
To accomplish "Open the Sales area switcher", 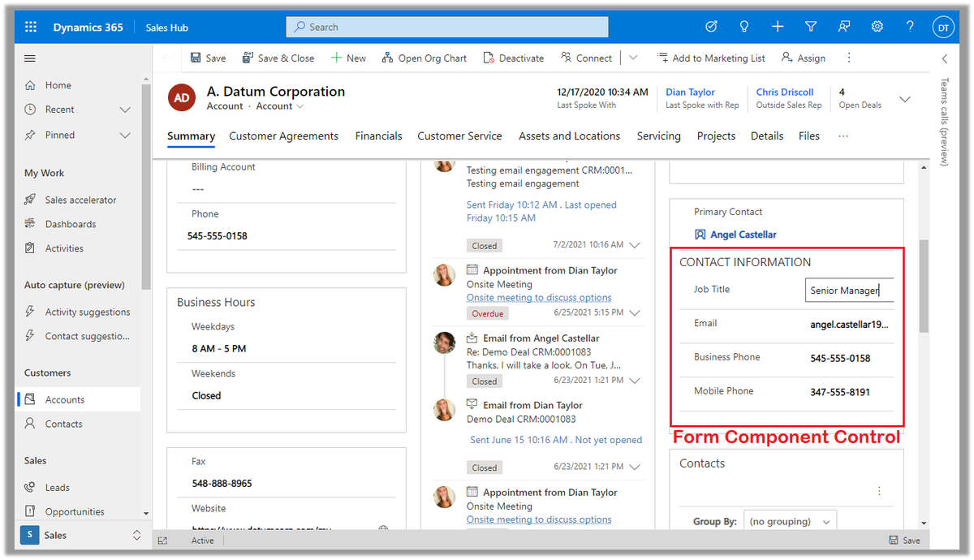I will pos(81,535).
